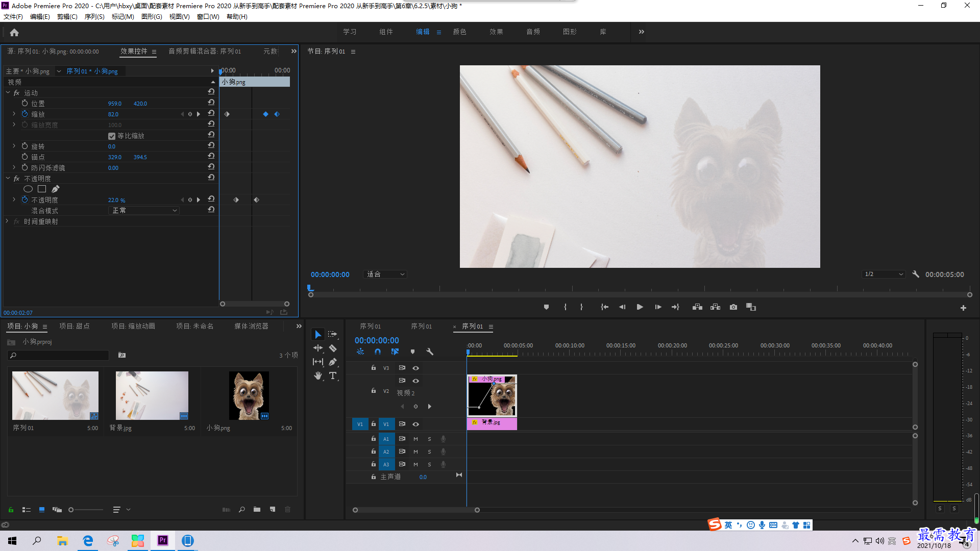Expand Scale property chevron
Image resolution: width=980 pixels, height=551 pixels.
(x=14, y=114)
